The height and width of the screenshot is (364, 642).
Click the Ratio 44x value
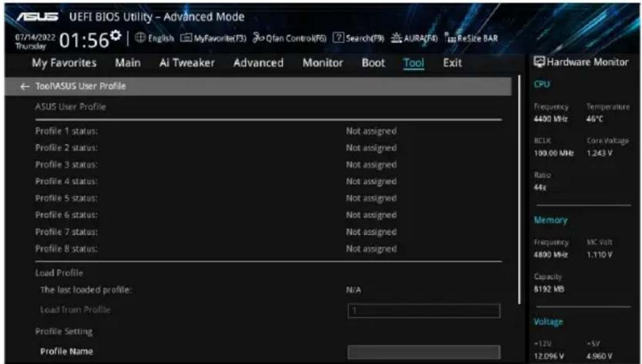coord(540,188)
